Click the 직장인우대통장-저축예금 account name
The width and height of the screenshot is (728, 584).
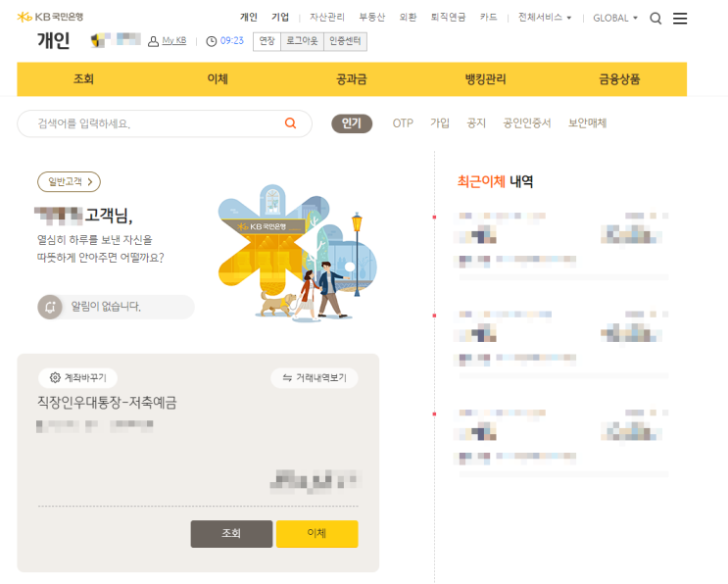(107, 402)
